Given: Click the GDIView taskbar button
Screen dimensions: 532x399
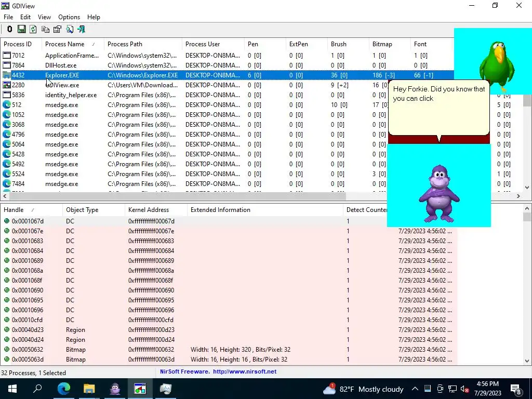Looking at the screenshot, I should pos(140,389).
